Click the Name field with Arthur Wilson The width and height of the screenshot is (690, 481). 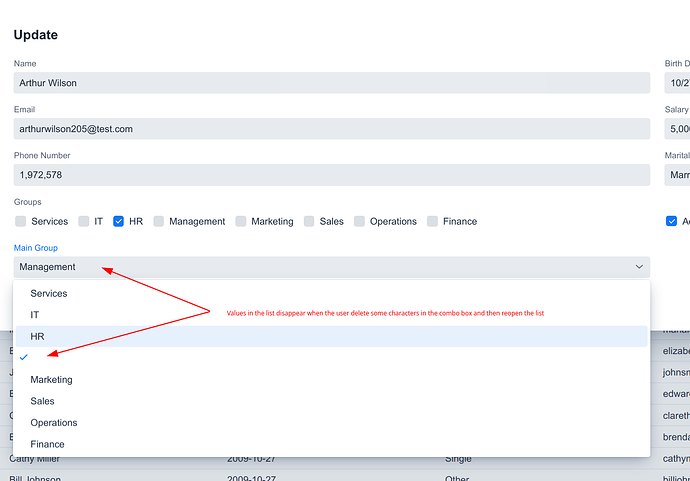click(331, 83)
